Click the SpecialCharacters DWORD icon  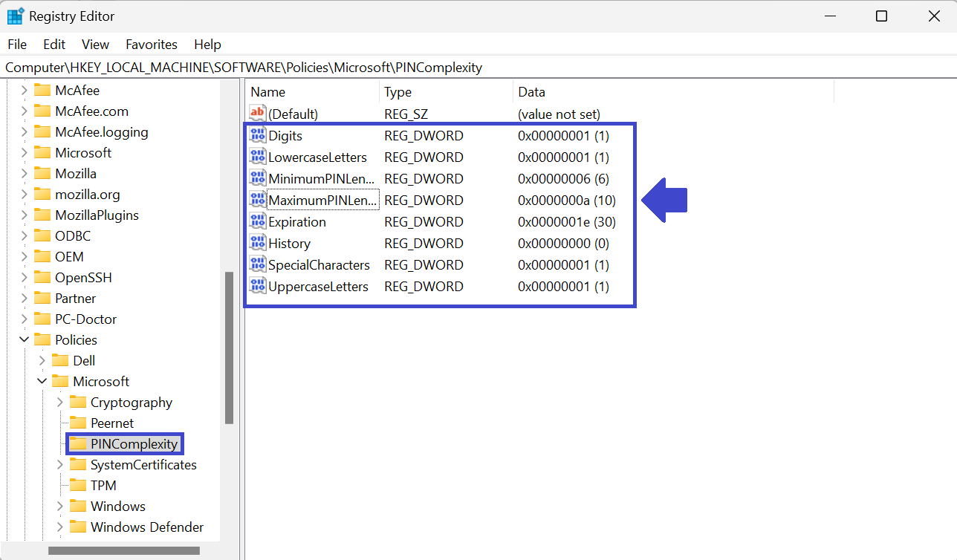pyautogui.click(x=257, y=265)
